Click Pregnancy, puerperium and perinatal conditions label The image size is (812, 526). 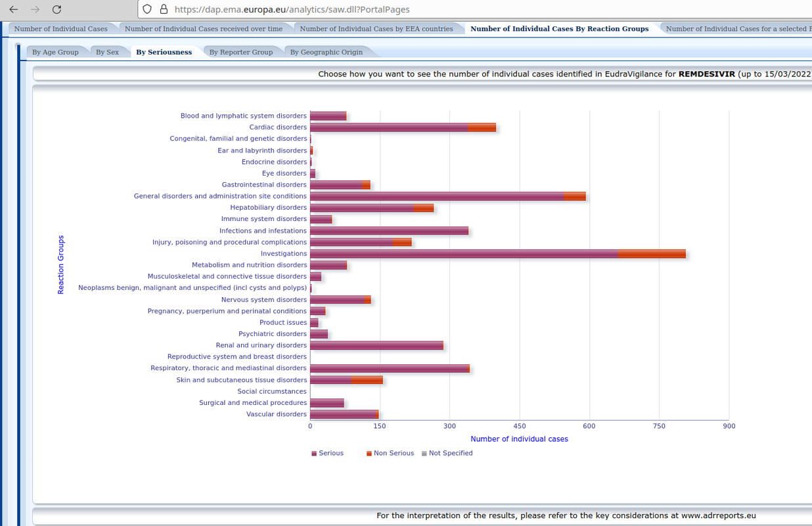227,311
